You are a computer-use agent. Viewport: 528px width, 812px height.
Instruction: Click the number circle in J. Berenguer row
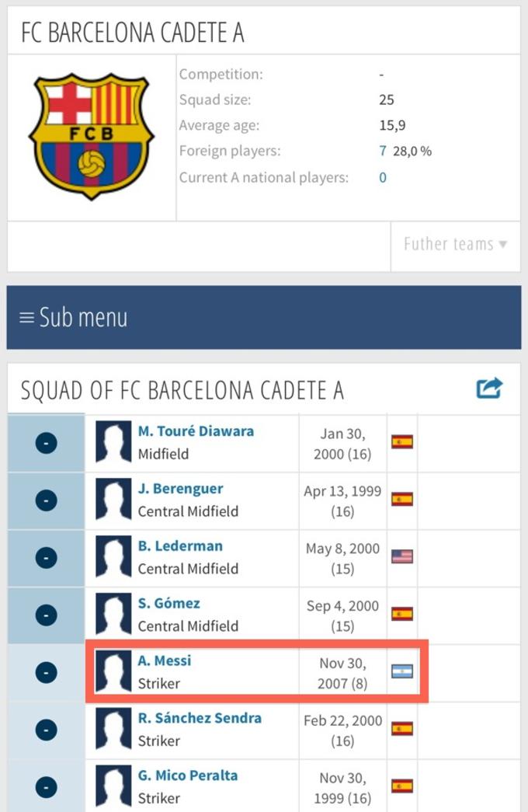tap(46, 500)
